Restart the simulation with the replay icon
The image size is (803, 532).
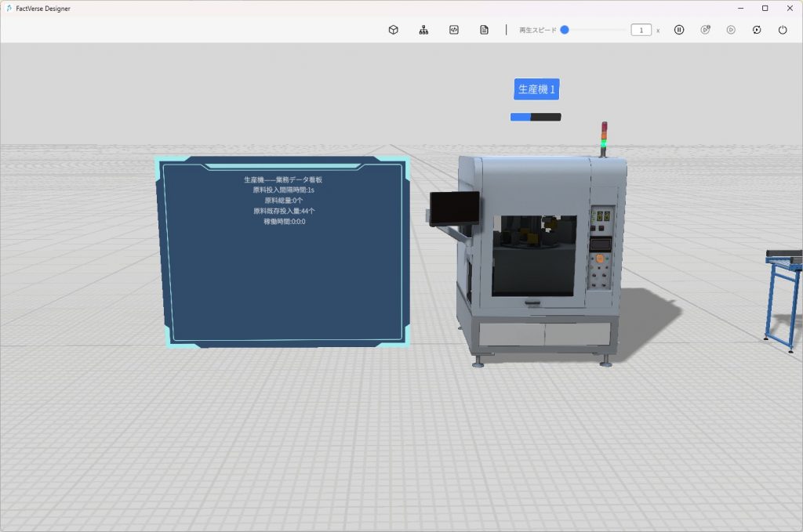pyautogui.click(x=757, y=30)
